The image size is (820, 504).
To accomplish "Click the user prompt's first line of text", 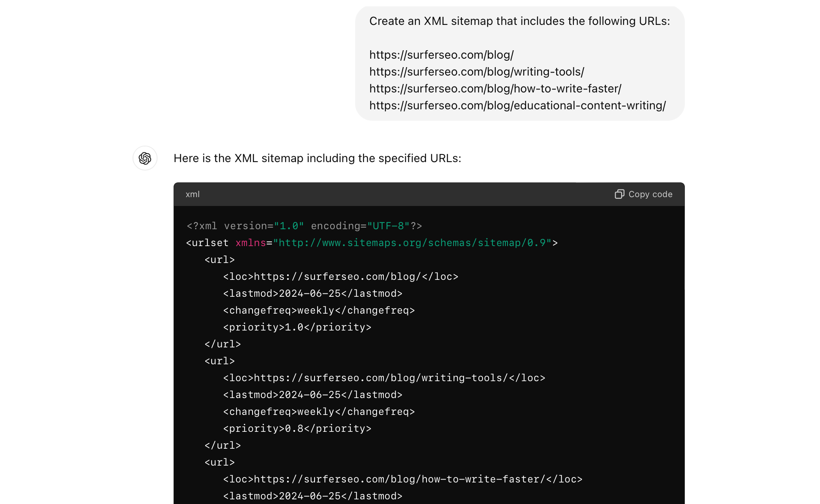I will tap(519, 21).
